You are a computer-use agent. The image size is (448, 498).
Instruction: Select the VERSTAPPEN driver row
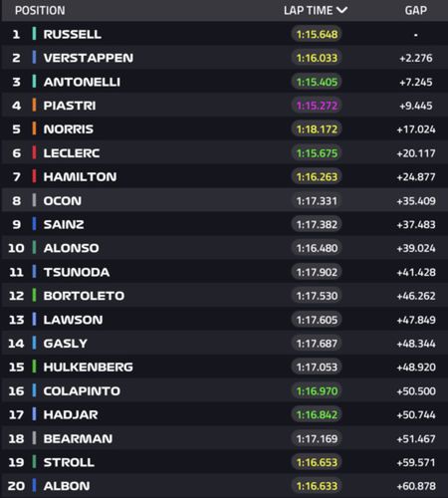click(225, 58)
